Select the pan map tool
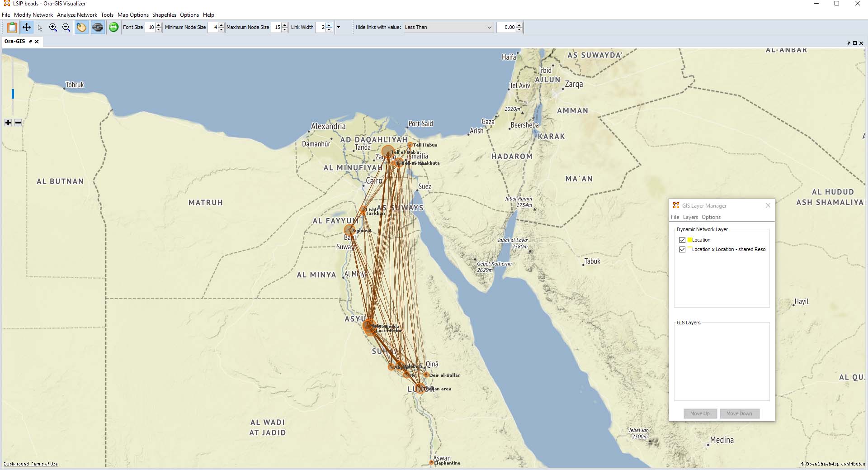This screenshot has width=868, height=470. (27, 27)
